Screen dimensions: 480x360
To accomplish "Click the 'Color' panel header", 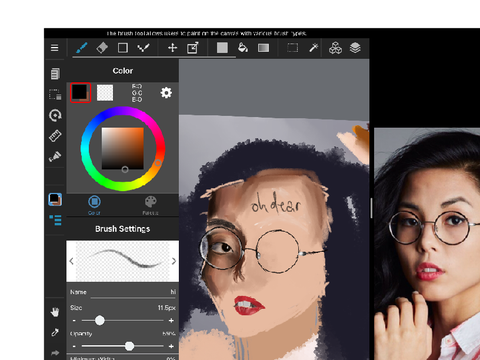I will coord(123,71).
